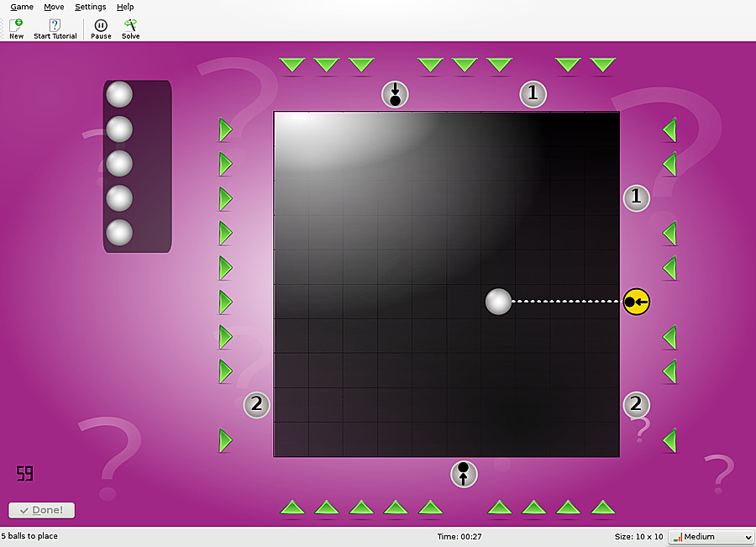Pick the topmost ball in the tray
The image size is (756, 547).
point(119,94)
